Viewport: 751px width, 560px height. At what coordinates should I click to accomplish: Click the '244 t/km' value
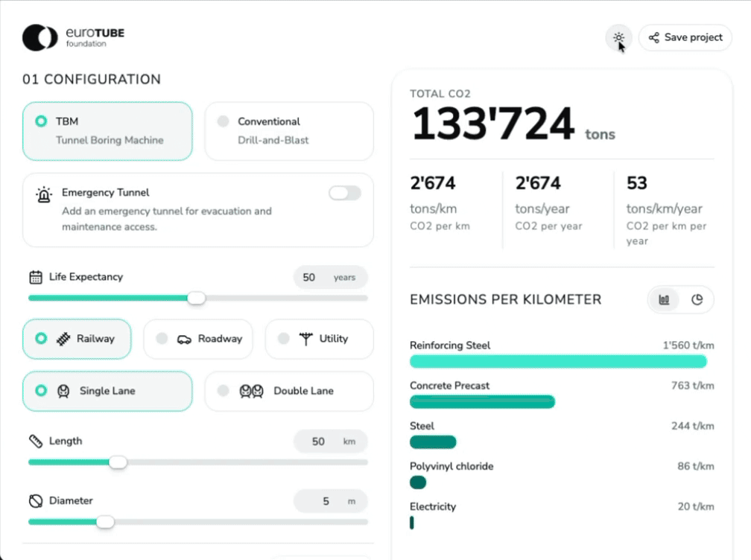click(693, 426)
